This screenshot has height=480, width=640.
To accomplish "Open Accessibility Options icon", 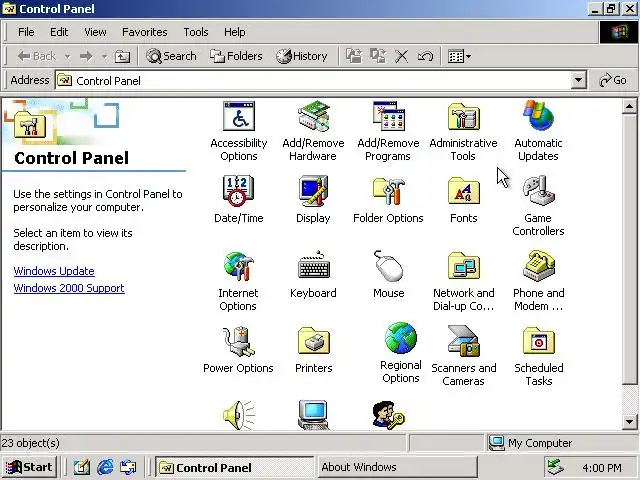I will 239,117.
